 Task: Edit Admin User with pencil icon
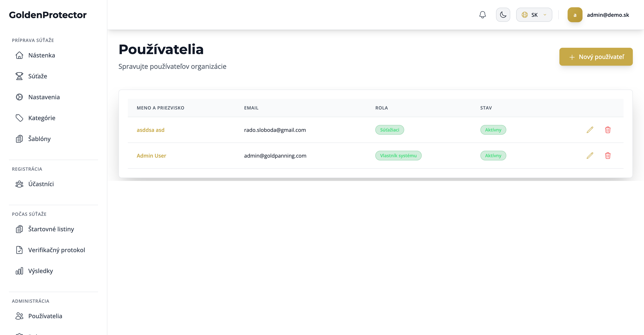(x=590, y=156)
